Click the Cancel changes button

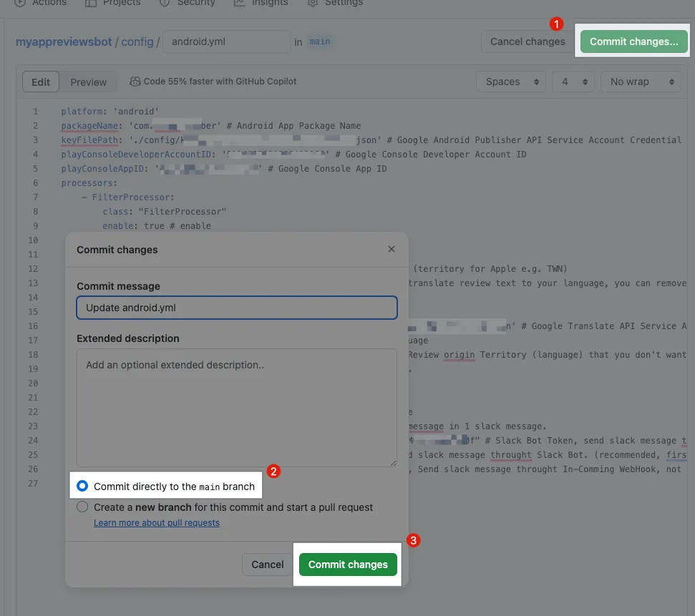(x=528, y=41)
